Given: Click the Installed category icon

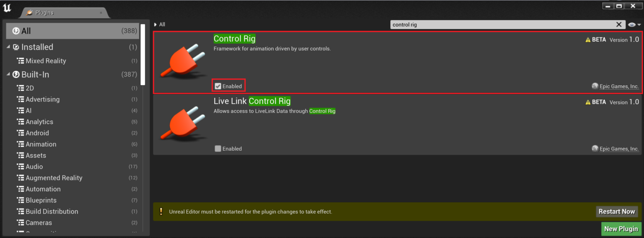Looking at the screenshot, I should 16,47.
